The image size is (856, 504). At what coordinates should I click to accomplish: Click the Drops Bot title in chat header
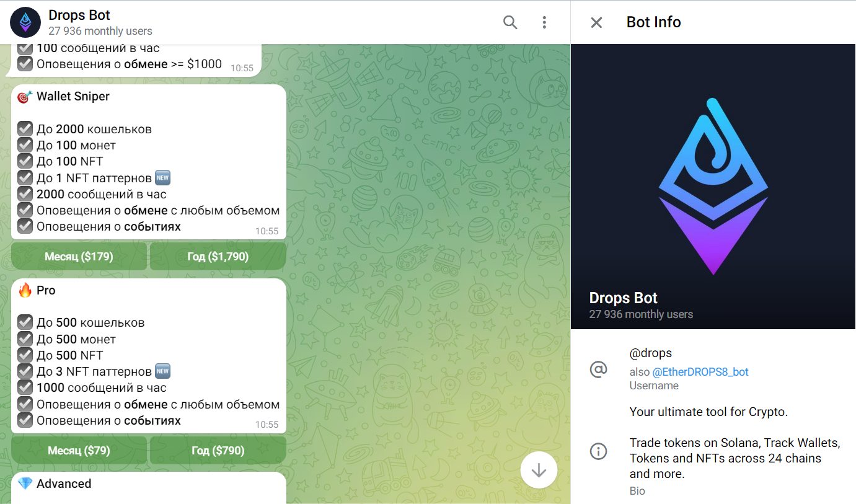click(79, 15)
